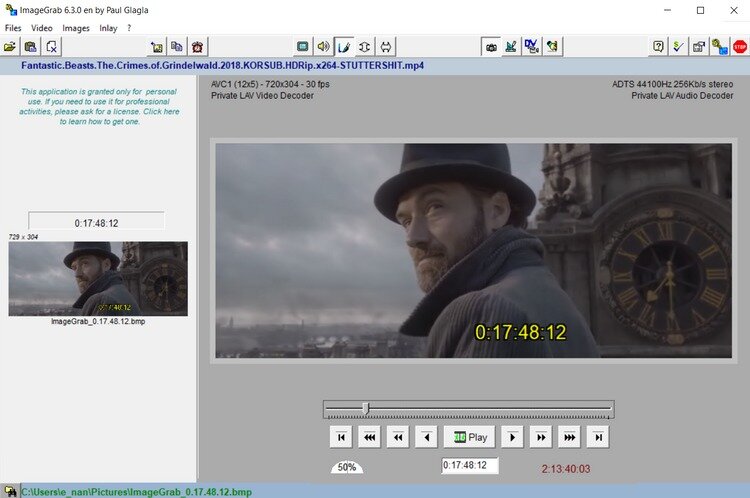The width and height of the screenshot is (750, 498).
Task: Open the ? help menu
Action: tap(129, 28)
